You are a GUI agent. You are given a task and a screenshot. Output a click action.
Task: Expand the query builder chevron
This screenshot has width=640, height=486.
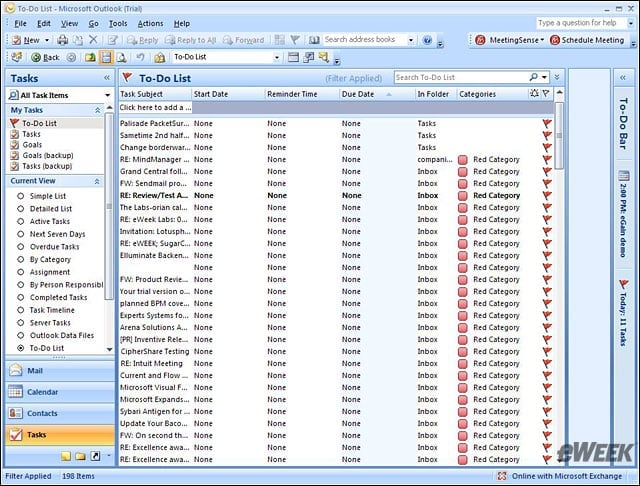pos(557,77)
